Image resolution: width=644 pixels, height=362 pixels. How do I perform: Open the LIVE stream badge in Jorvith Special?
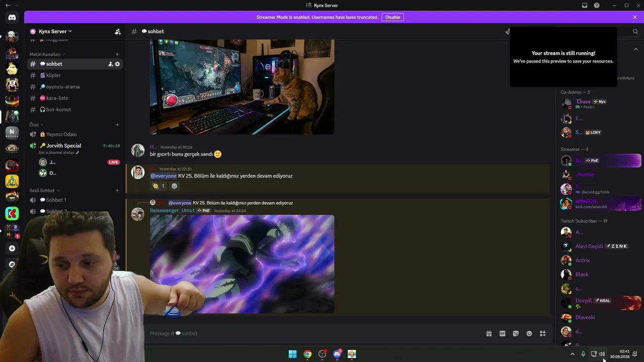(x=114, y=162)
